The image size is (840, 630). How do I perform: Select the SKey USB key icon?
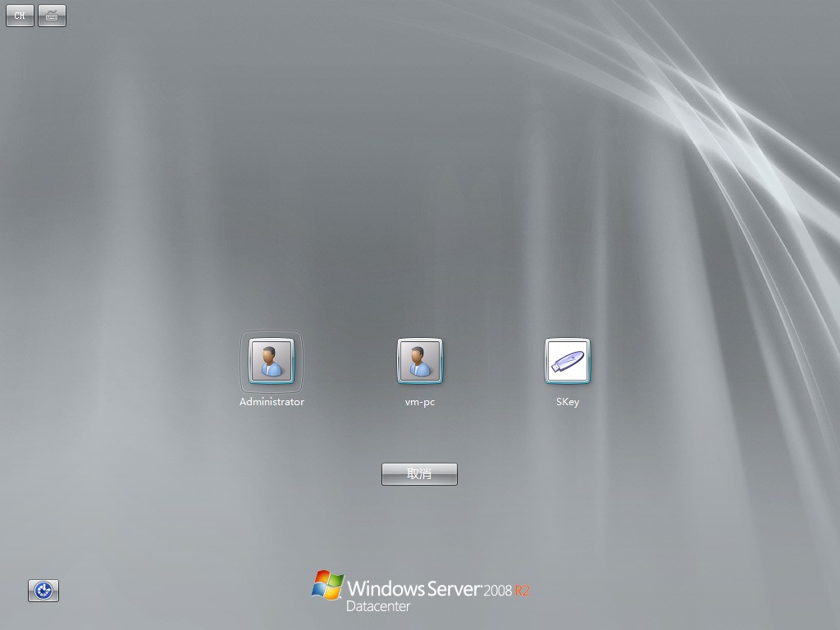tap(567, 362)
